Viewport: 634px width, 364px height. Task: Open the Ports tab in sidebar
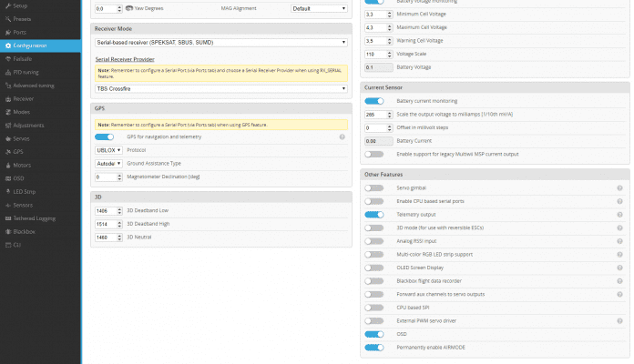coord(20,31)
